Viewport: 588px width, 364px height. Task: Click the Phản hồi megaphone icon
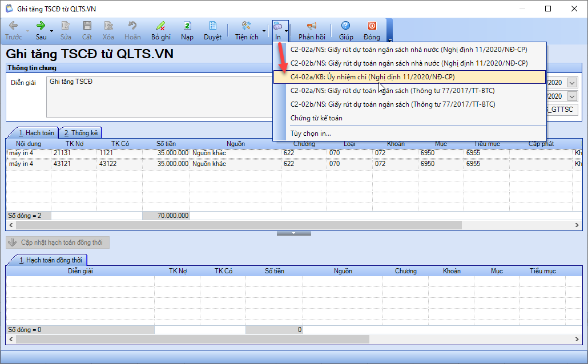click(x=312, y=26)
